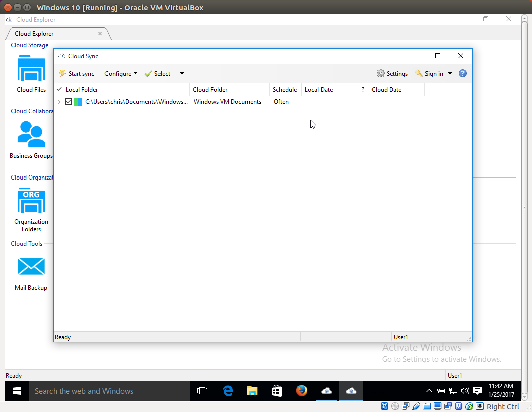Screen dimensions: 532x412
Task: Click VirtualBox hard disk status icon
Action: tap(385, 406)
